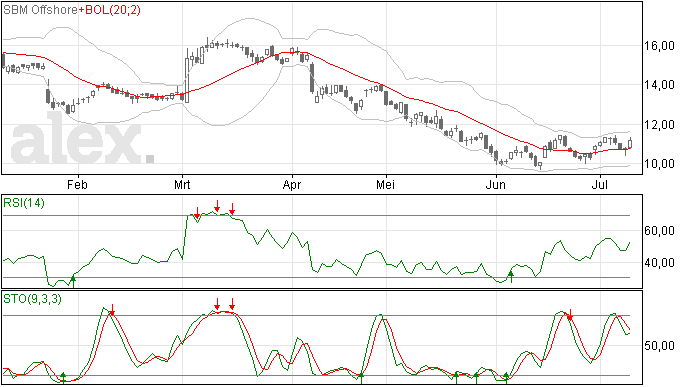Screen dimensions: 690x387
Task: Click the Apr month label on time axis
Action: click(292, 185)
